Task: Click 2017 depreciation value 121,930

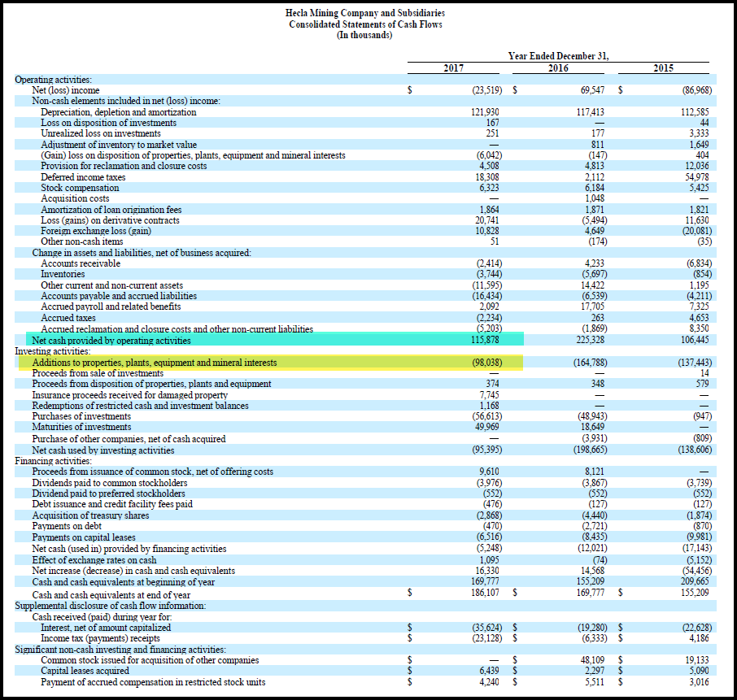Action: (x=485, y=112)
